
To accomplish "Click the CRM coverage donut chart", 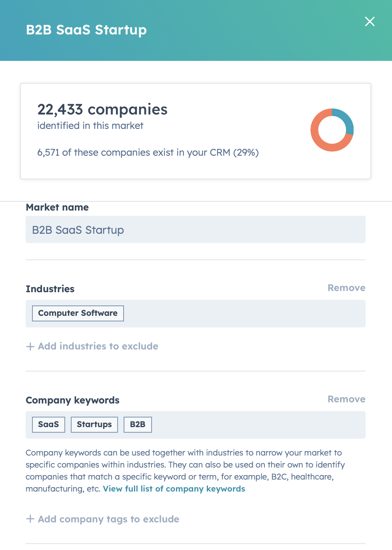I will click(332, 130).
